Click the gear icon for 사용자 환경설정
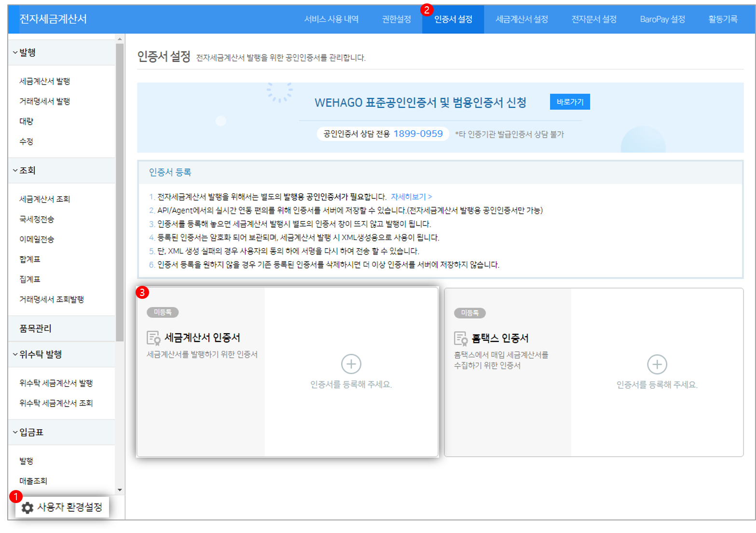 tap(27, 507)
